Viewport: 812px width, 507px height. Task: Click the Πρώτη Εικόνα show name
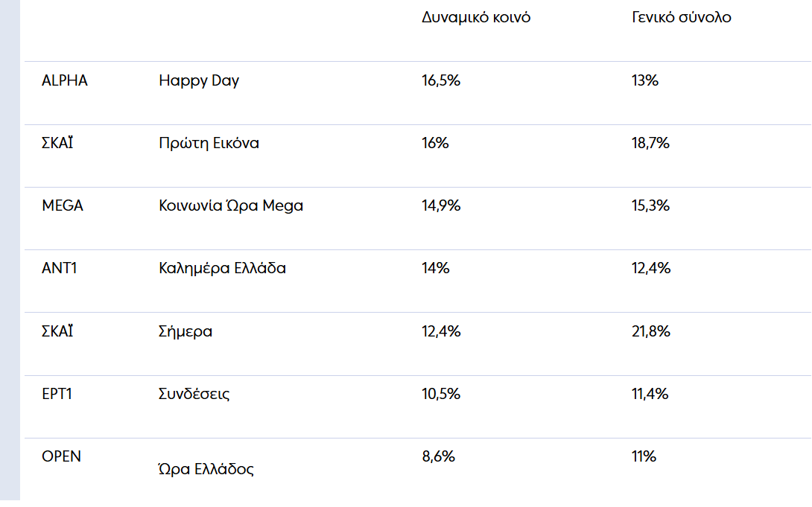click(x=209, y=143)
